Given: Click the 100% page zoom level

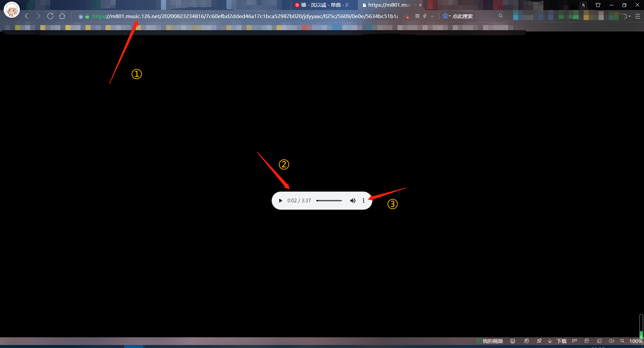Looking at the screenshot, I should [636, 341].
